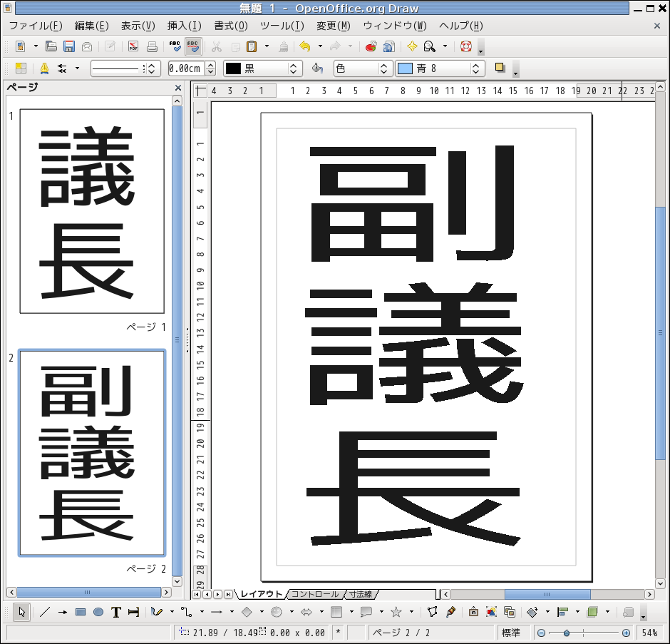The width and height of the screenshot is (670, 644).
Task: Click the Undo arrow icon
Action: [305, 47]
